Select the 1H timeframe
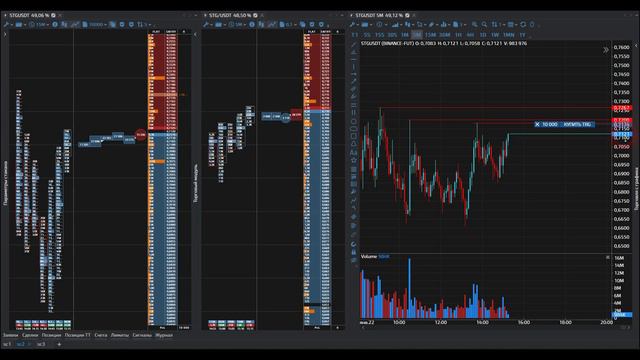This screenshot has width=640, height=360. (458, 35)
